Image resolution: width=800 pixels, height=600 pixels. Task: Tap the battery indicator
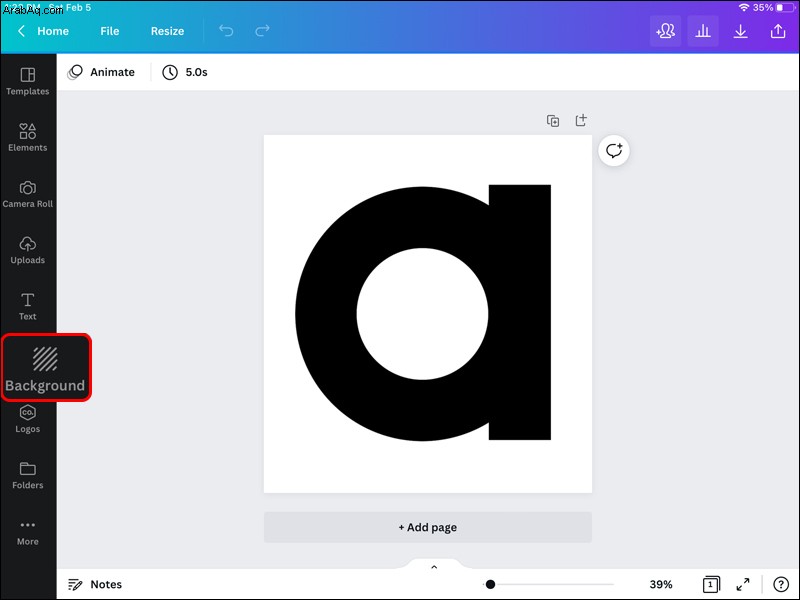783,7
